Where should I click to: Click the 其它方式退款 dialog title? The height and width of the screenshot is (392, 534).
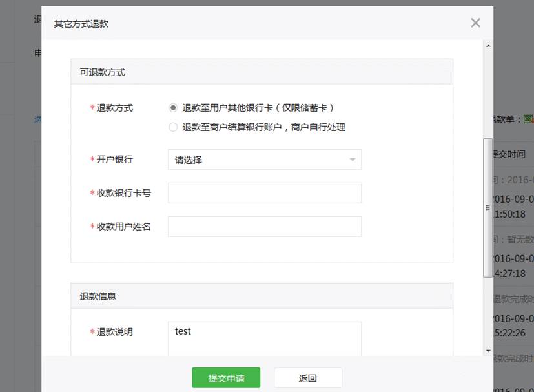point(81,24)
